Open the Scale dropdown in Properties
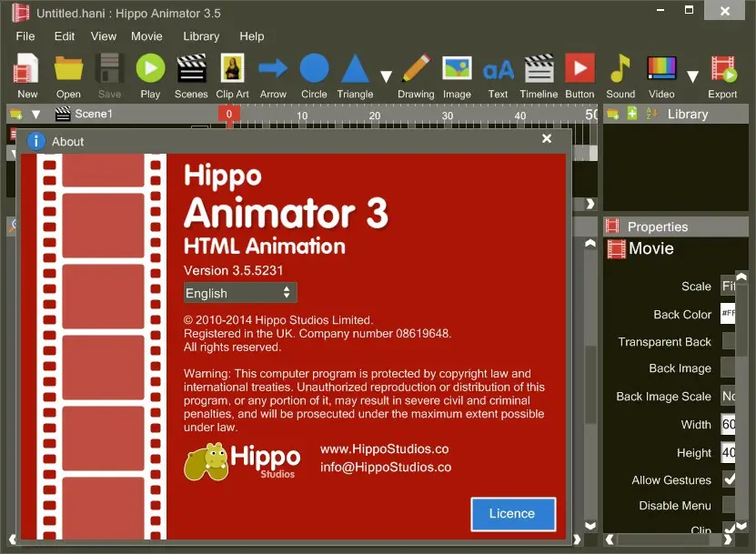 pyautogui.click(x=728, y=286)
